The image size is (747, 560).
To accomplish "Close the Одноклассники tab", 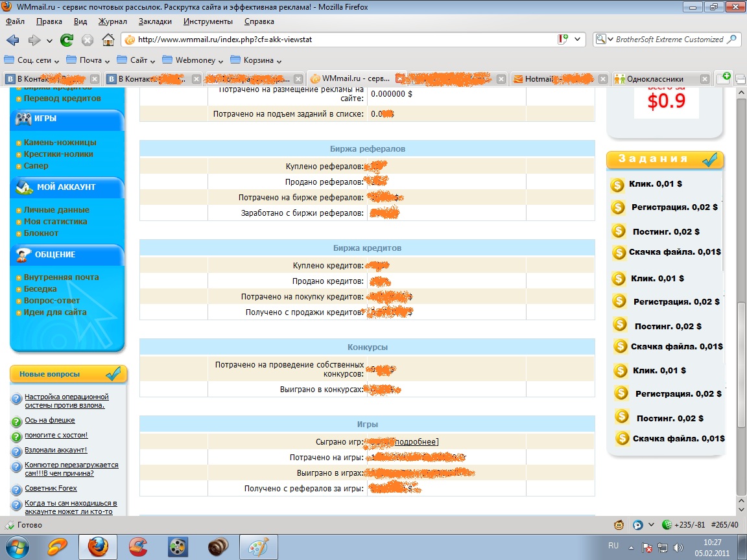I will (x=705, y=79).
